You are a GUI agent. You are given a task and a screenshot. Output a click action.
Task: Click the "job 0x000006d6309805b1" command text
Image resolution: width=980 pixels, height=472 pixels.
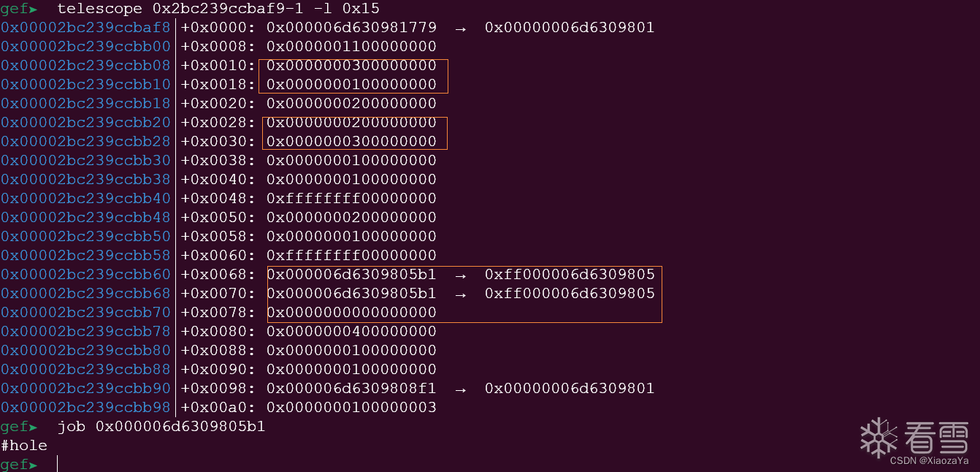tap(161, 427)
